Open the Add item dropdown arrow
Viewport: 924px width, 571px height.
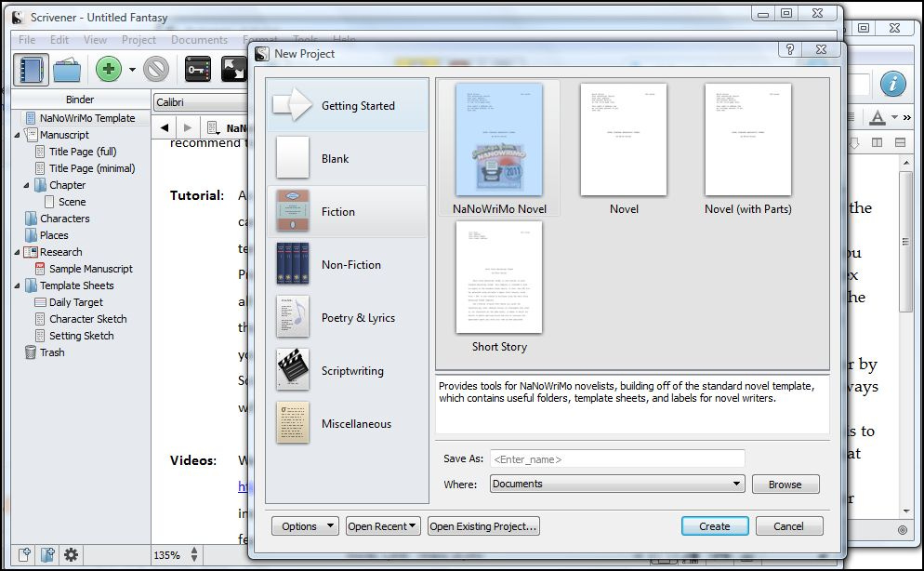(x=132, y=70)
